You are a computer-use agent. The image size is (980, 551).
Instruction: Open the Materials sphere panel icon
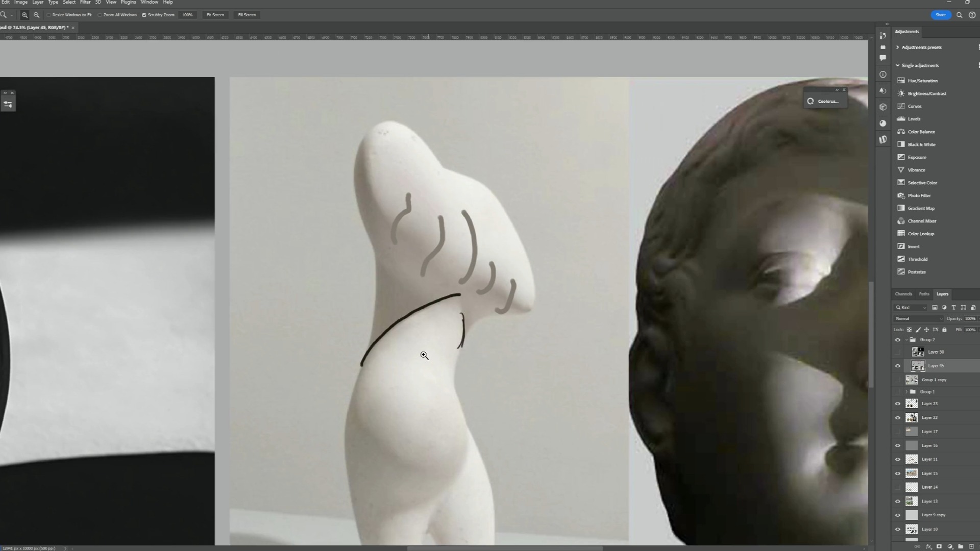pos(883,123)
